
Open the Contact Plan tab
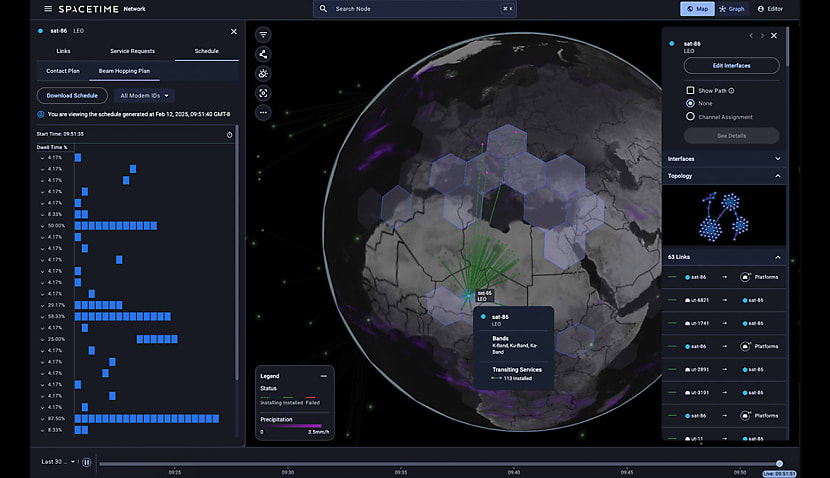pyautogui.click(x=63, y=71)
